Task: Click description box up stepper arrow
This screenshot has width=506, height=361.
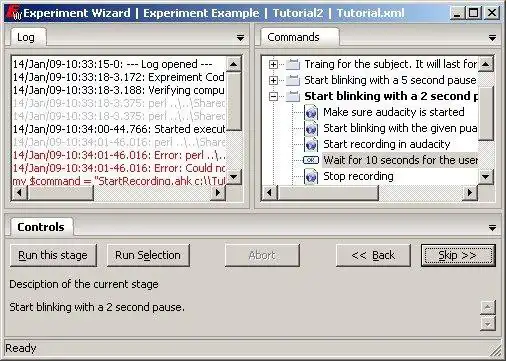Action: [488, 307]
